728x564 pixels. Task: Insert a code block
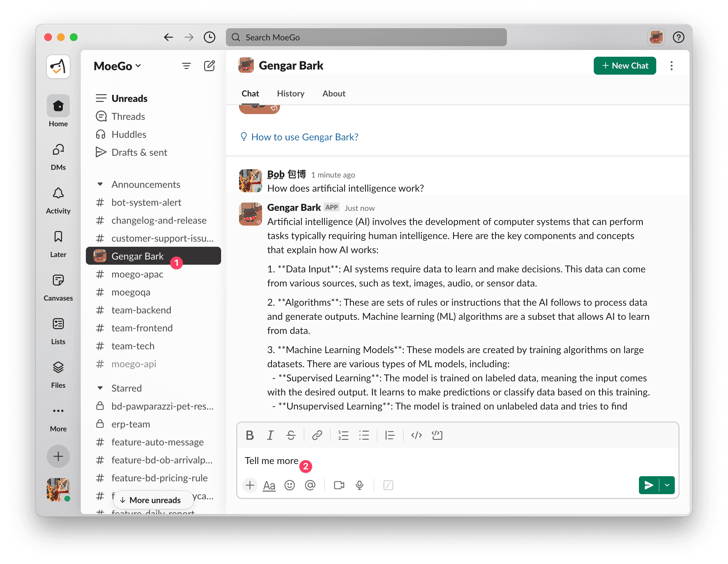point(437,435)
